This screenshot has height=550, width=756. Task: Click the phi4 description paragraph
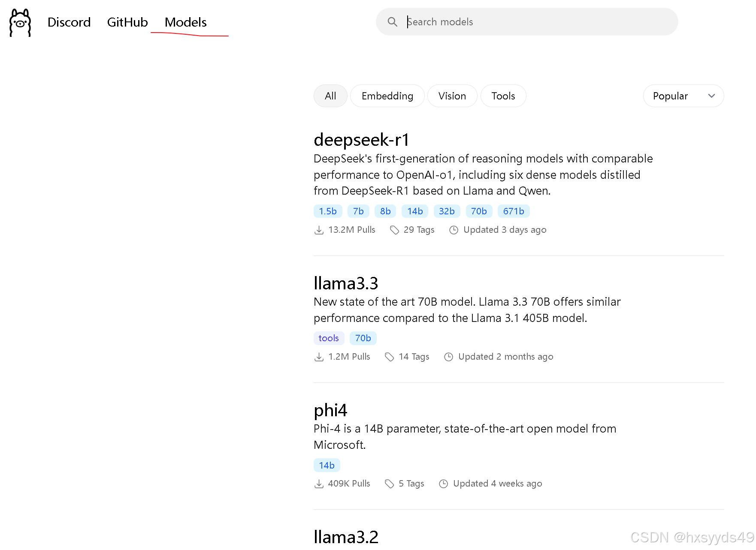tap(465, 437)
